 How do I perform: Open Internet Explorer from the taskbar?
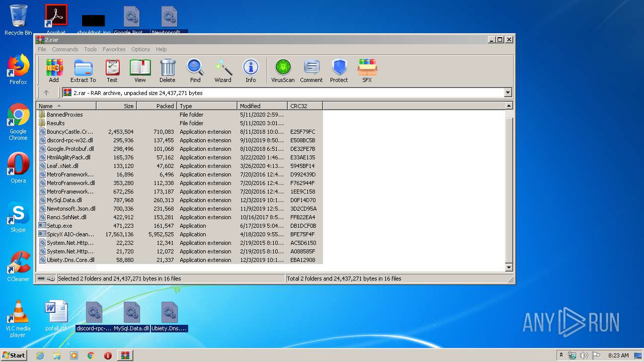click(40, 355)
